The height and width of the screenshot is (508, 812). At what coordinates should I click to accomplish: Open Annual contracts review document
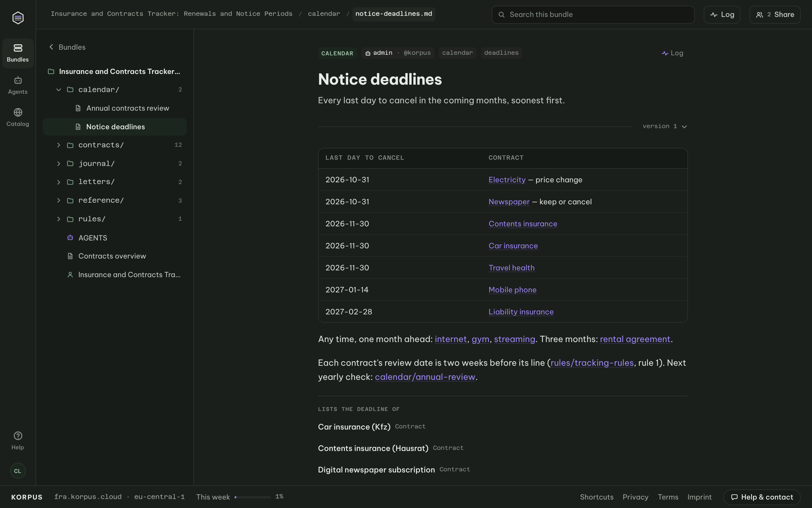114,108
